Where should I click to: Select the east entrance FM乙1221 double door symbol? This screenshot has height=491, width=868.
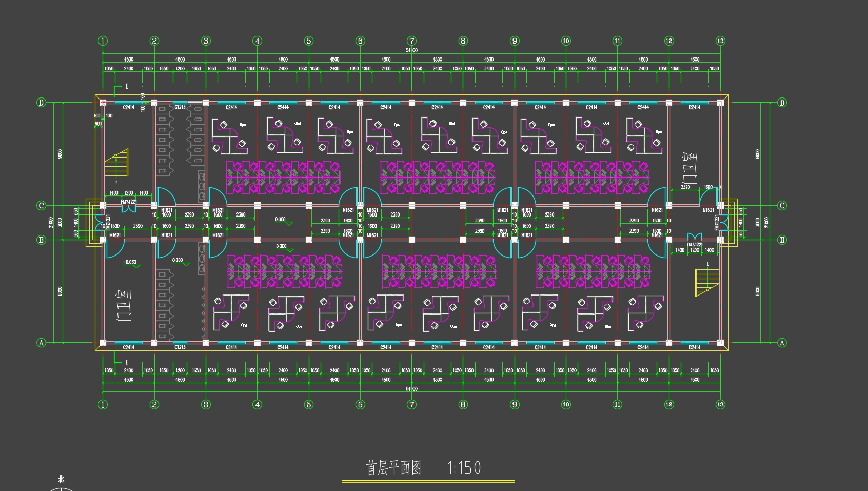[724, 223]
